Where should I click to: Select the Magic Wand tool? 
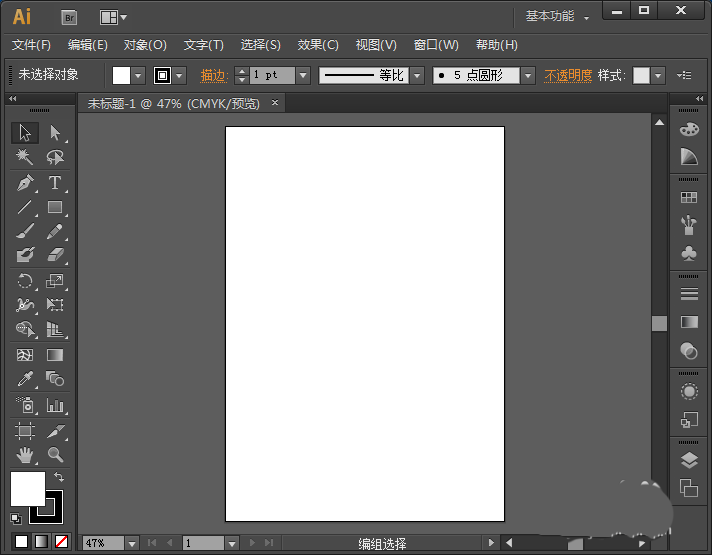tap(25, 157)
